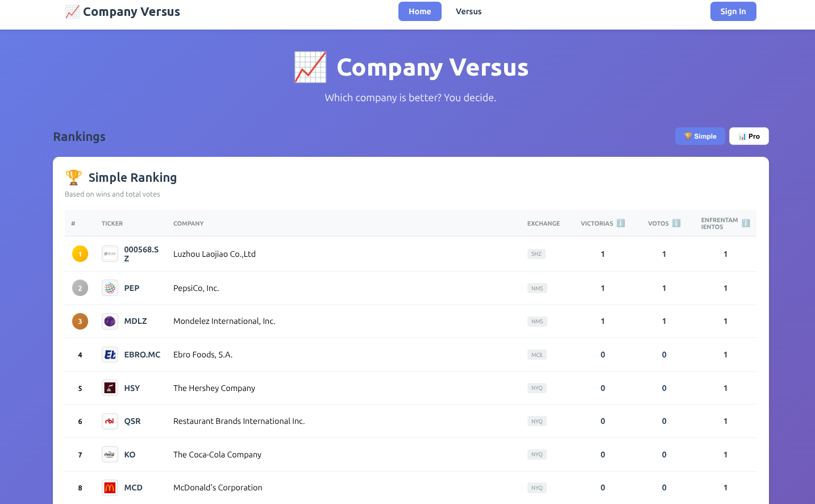The height and width of the screenshot is (504, 815).
Task: Click the Sign In button
Action: point(733,11)
